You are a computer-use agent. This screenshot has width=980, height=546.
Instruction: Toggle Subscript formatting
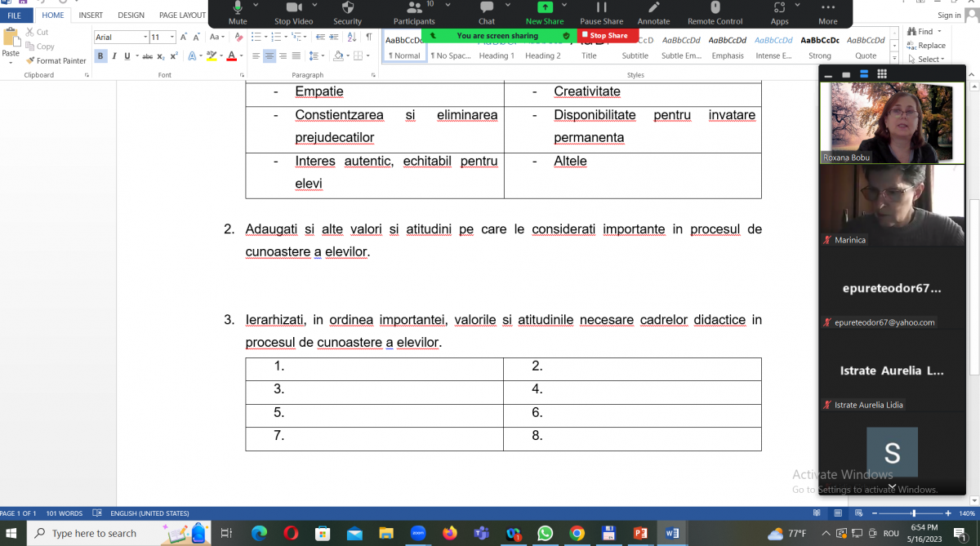point(161,56)
